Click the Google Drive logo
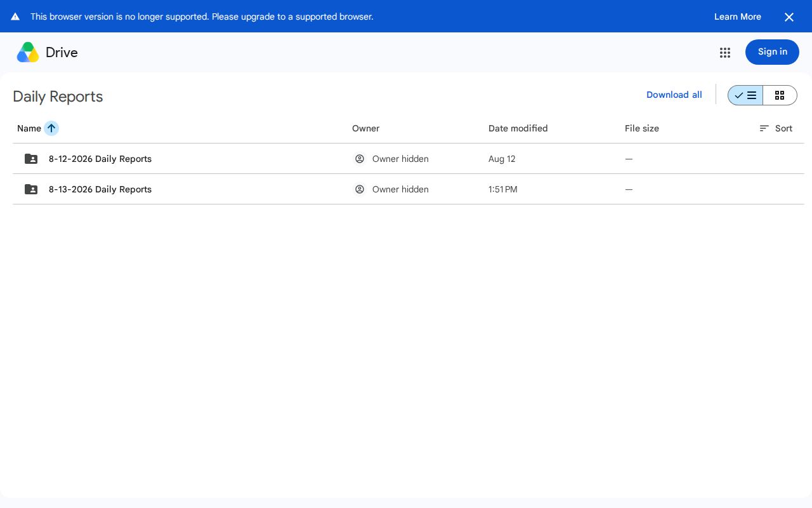The height and width of the screenshot is (508, 812). [28, 52]
